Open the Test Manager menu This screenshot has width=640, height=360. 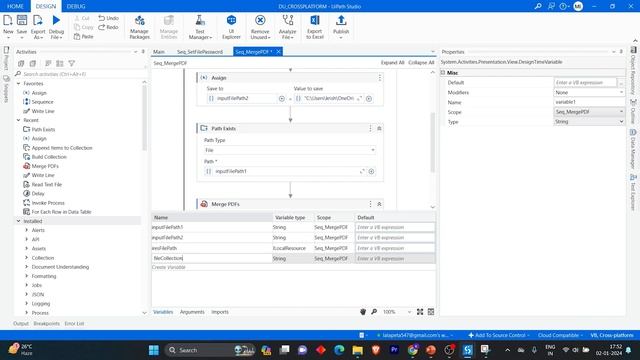(200, 27)
